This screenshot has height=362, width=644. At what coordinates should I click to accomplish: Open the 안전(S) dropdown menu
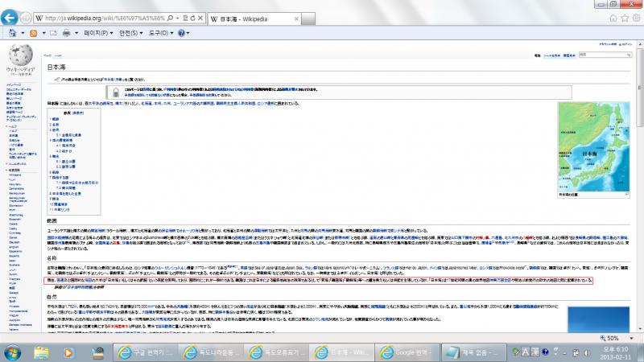(130, 34)
